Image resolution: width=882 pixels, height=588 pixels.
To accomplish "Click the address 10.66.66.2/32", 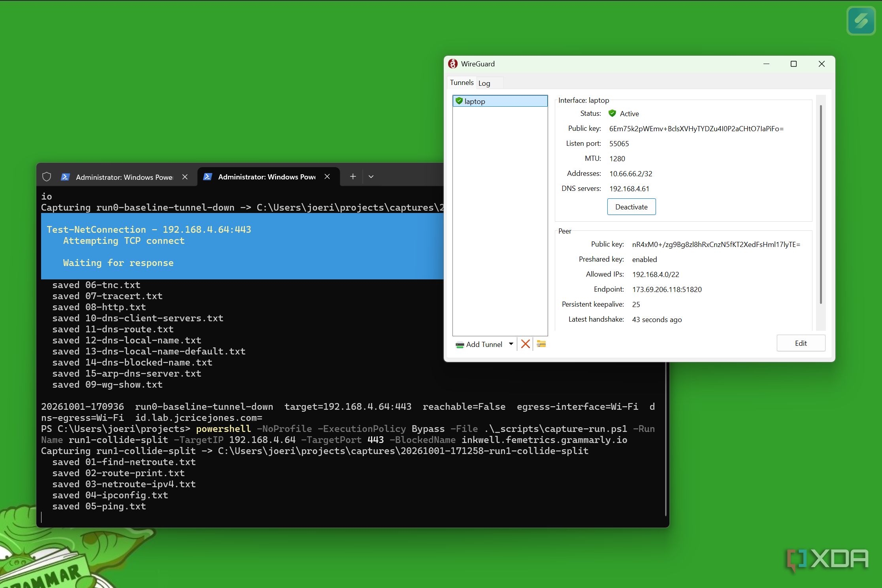I will pos(631,173).
